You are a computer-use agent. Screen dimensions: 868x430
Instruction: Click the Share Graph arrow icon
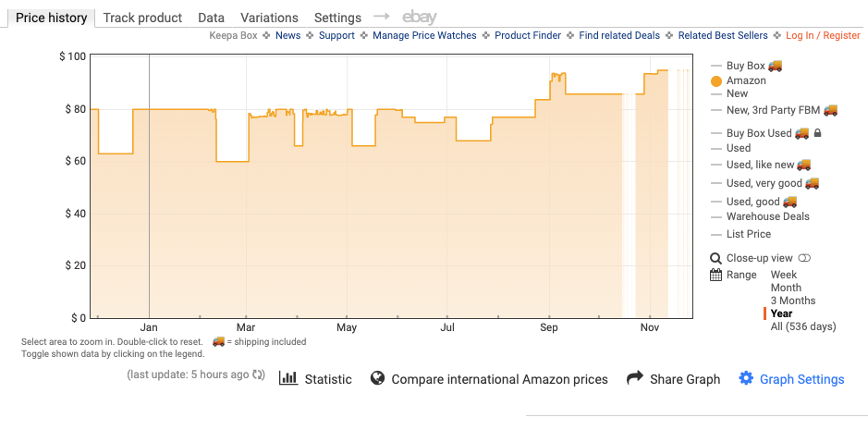click(634, 378)
